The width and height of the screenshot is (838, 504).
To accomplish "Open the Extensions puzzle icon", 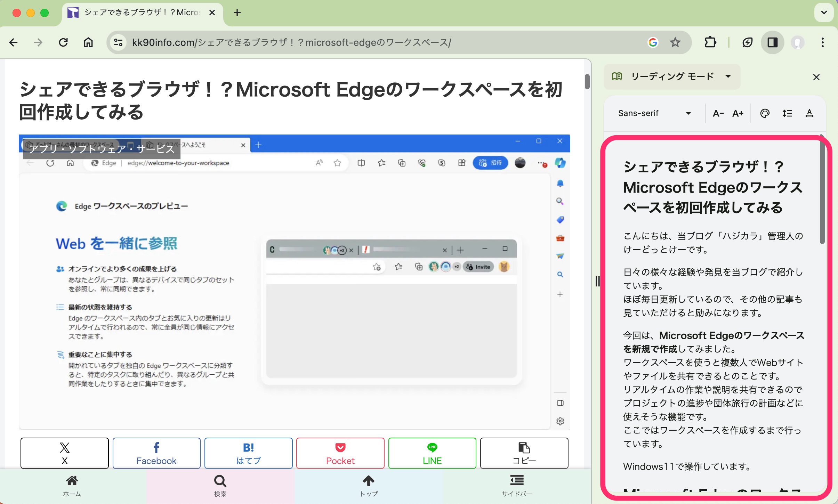I will tap(710, 42).
